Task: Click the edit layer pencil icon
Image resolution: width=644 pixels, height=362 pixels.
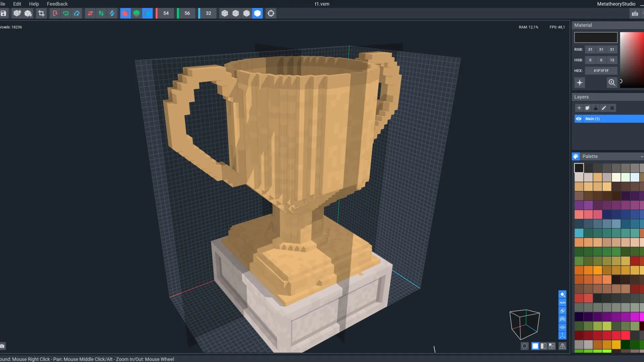Action: [x=604, y=108]
